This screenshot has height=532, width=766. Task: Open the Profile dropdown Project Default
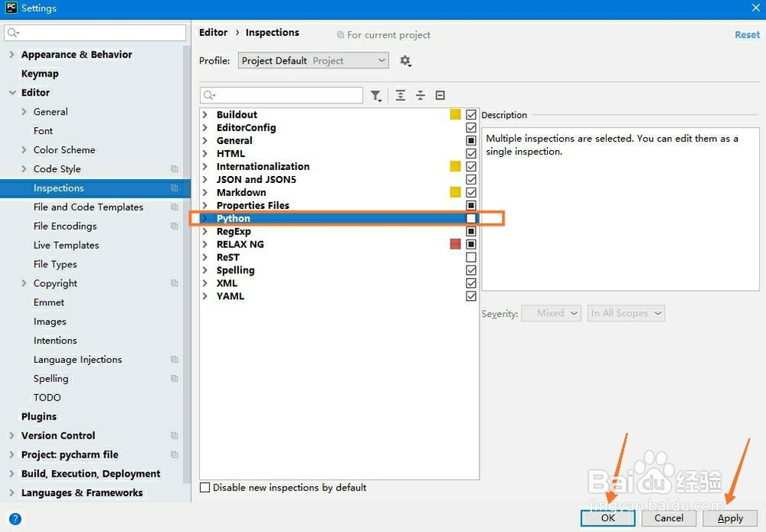tap(313, 60)
